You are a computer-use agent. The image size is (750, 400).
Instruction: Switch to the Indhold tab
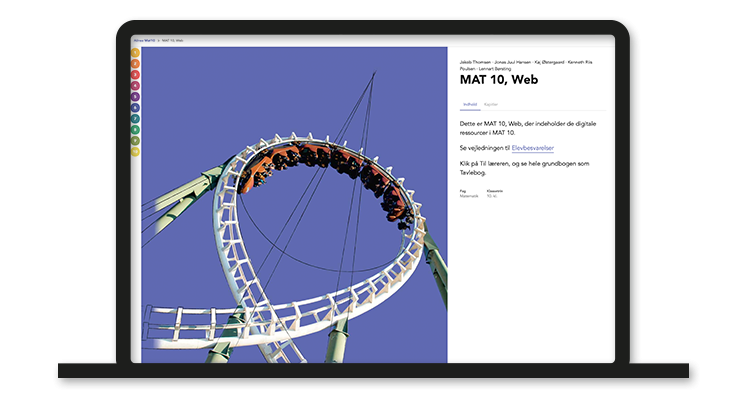pyautogui.click(x=470, y=104)
